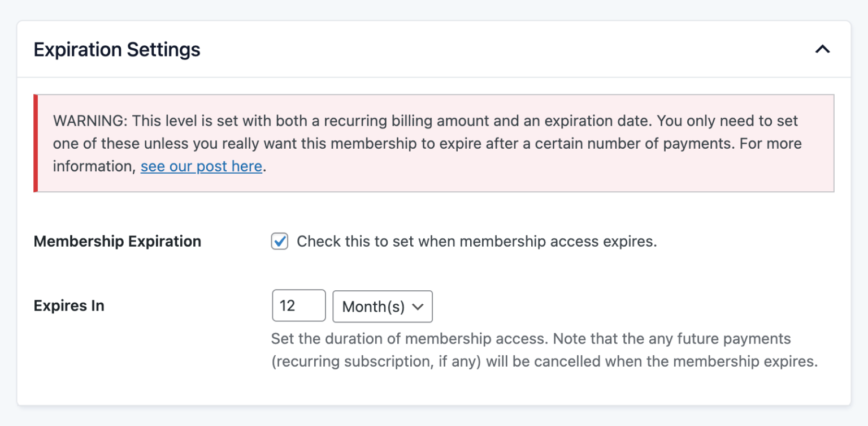Click the dropdown arrow on Month(s)
The height and width of the screenshot is (426, 868).
click(419, 306)
